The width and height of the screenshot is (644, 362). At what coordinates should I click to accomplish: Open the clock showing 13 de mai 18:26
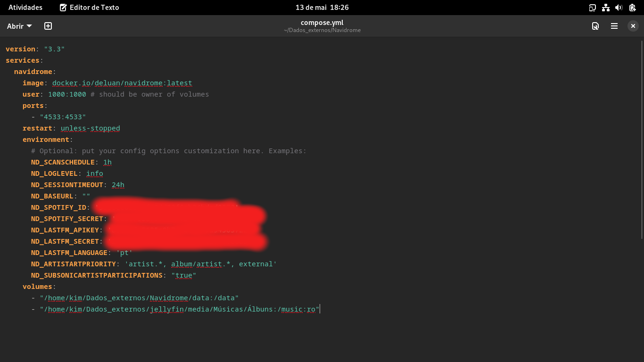[x=322, y=8]
